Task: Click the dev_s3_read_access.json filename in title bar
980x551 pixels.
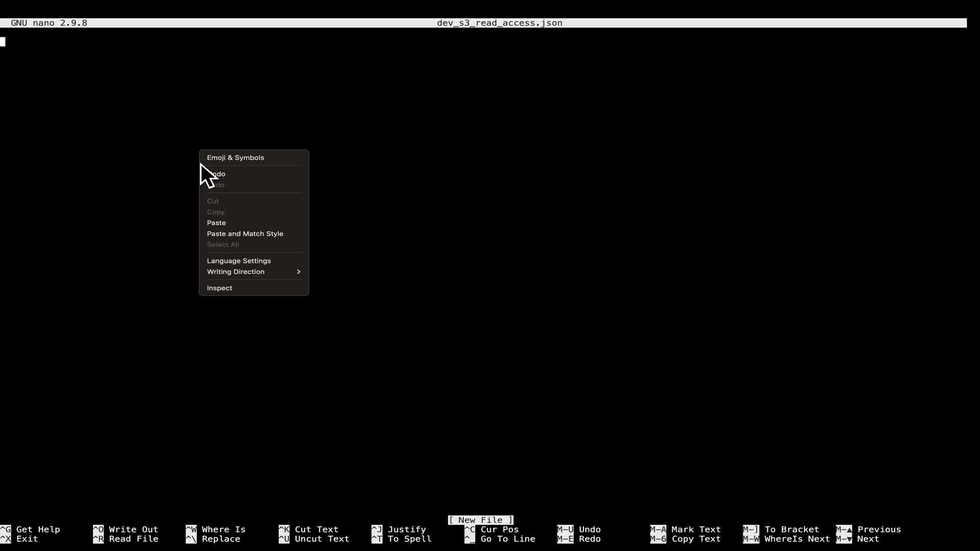Action: [499, 23]
